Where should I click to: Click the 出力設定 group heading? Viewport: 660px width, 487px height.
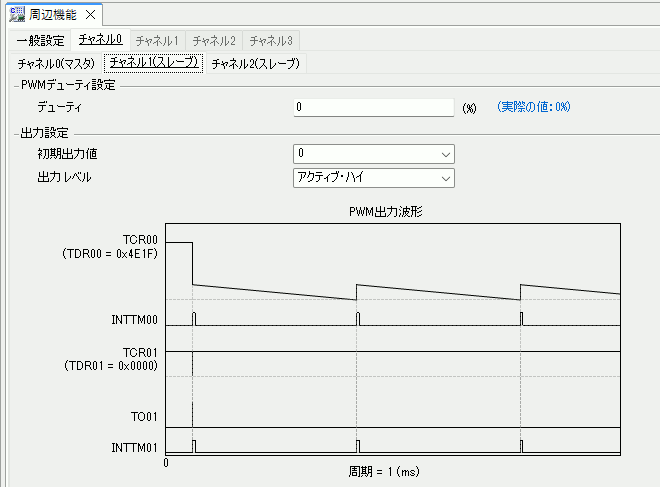(x=45, y=133)
